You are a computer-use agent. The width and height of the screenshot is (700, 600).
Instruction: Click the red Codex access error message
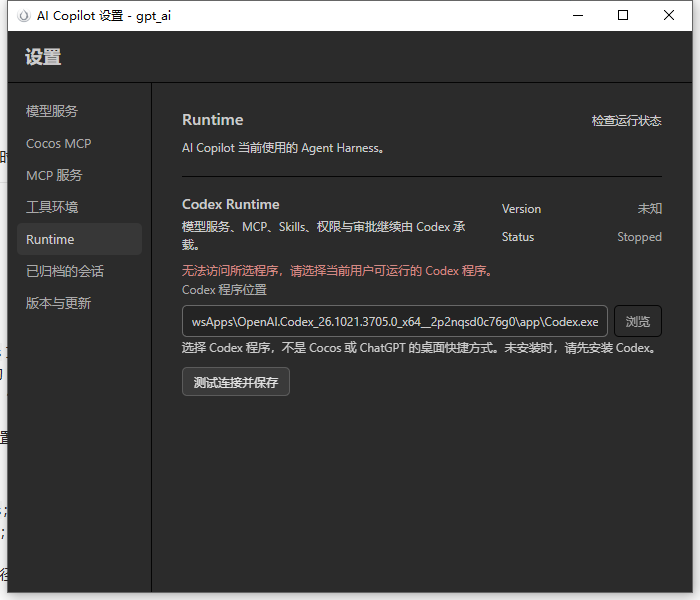point(338,271)
